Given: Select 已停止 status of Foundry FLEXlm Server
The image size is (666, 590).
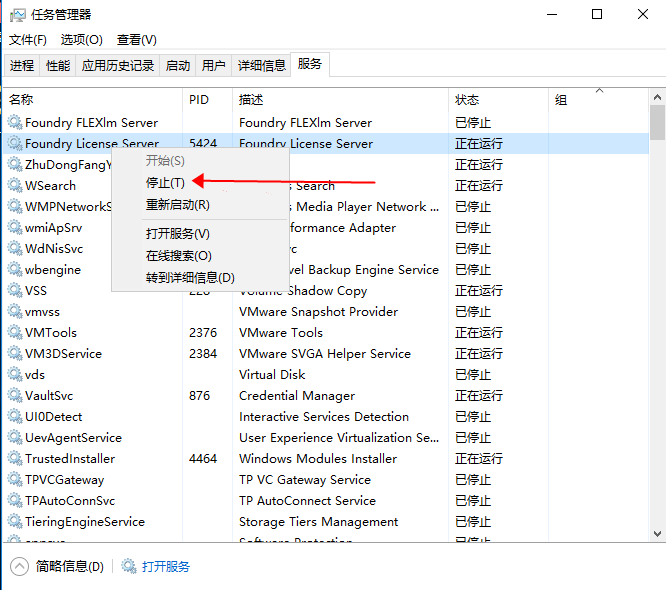Looking at the screenshot, I should [x=473, y=123].
